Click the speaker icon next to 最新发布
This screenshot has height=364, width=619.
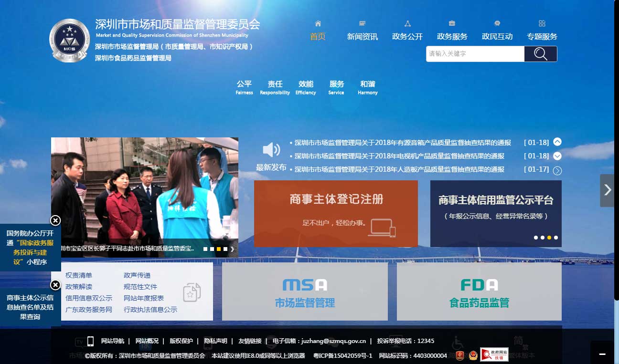271,150
